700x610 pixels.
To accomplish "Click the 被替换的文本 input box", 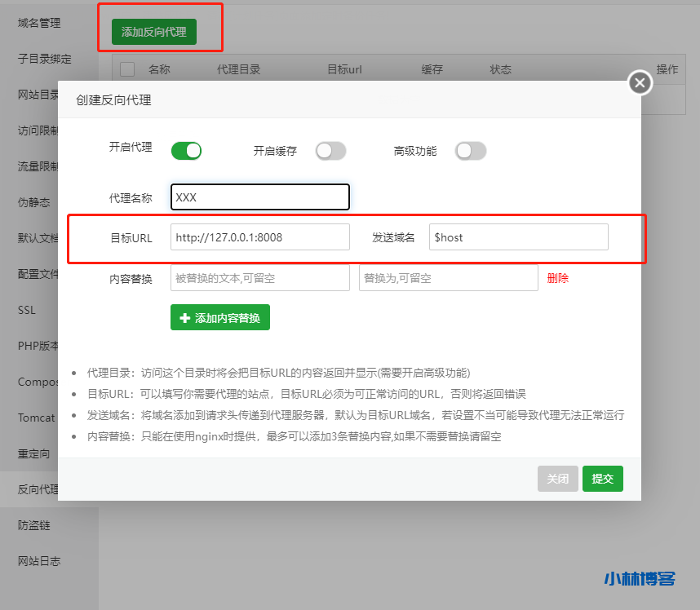I will pyautogui.click(x=259, y=278).
